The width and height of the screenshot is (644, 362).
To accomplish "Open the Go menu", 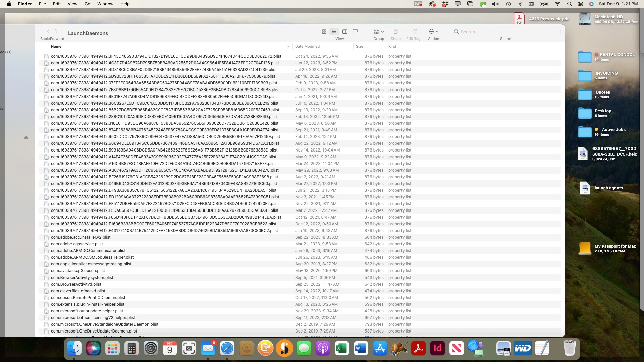I will pyautogui.click(x=87, y=4).
